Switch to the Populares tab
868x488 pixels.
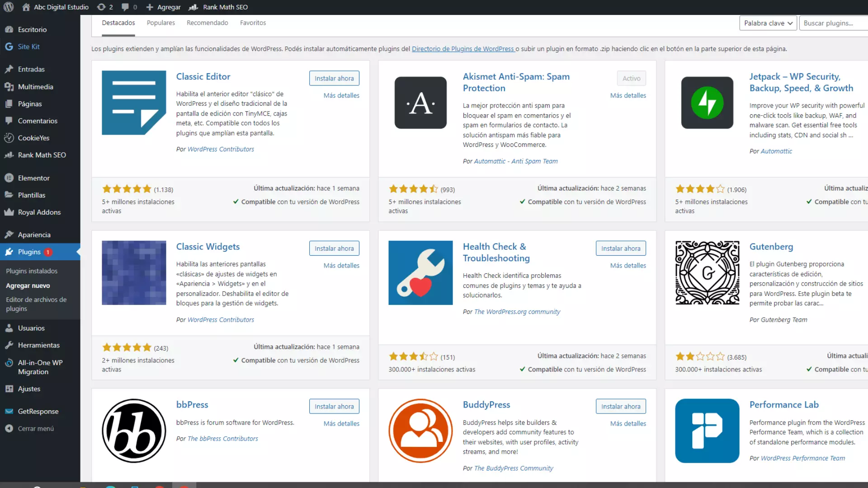tap(160, 23)
